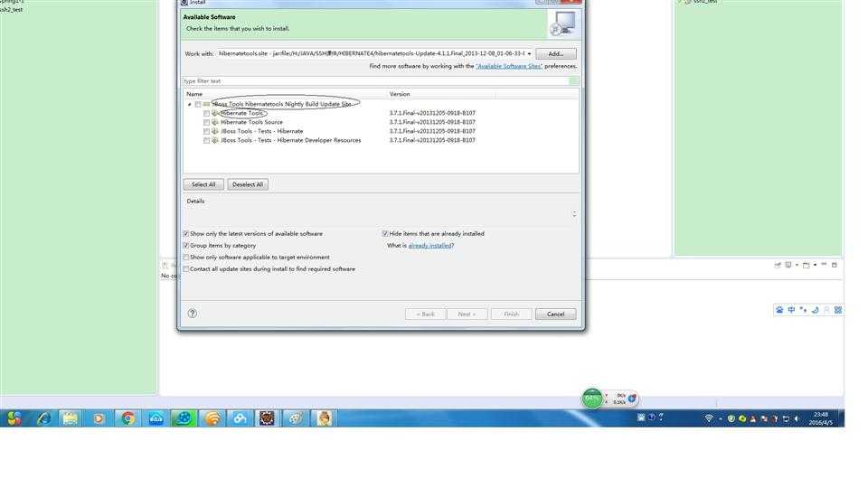Open the Available Software Sites link

509,66
